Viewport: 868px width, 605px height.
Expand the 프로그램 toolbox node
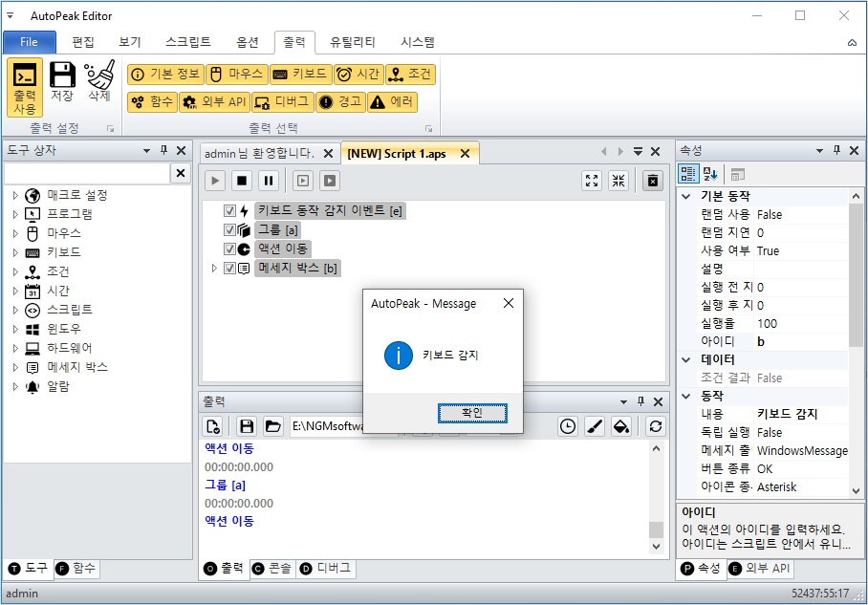(15, 214)
